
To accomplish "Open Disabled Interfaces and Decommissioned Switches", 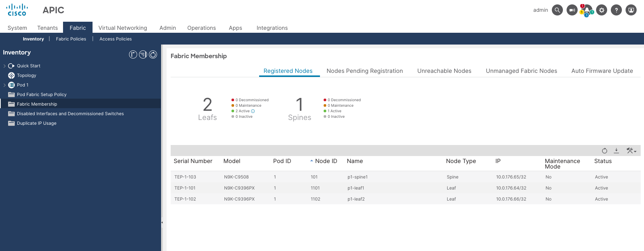I will tap(70, 114).
